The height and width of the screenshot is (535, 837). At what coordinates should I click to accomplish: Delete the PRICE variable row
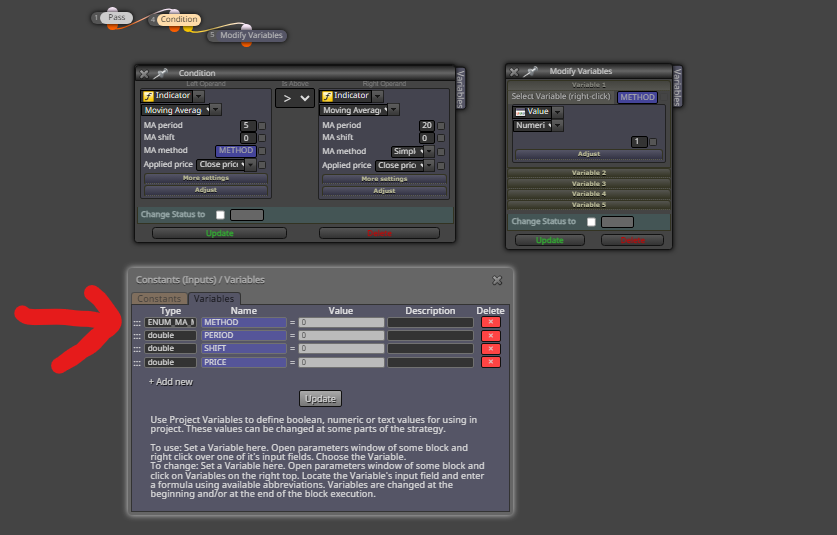[491, 362]
